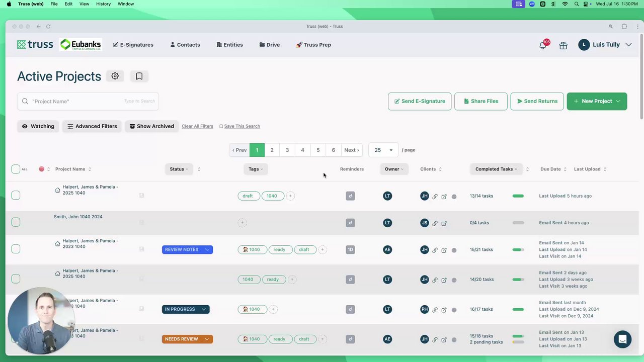Click the browser back arrow
The height and width of the screenshot is (362, 644).
click(38, 26)
